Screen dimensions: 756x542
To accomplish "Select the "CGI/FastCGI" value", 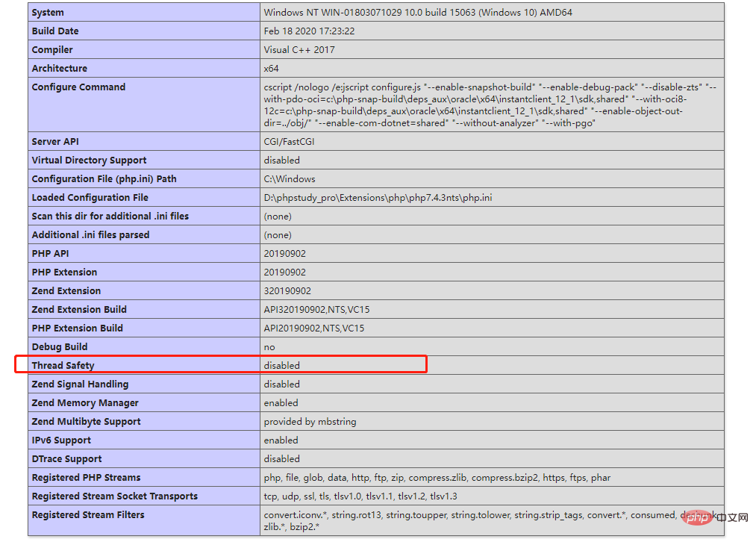I will [x=289, y=142].
